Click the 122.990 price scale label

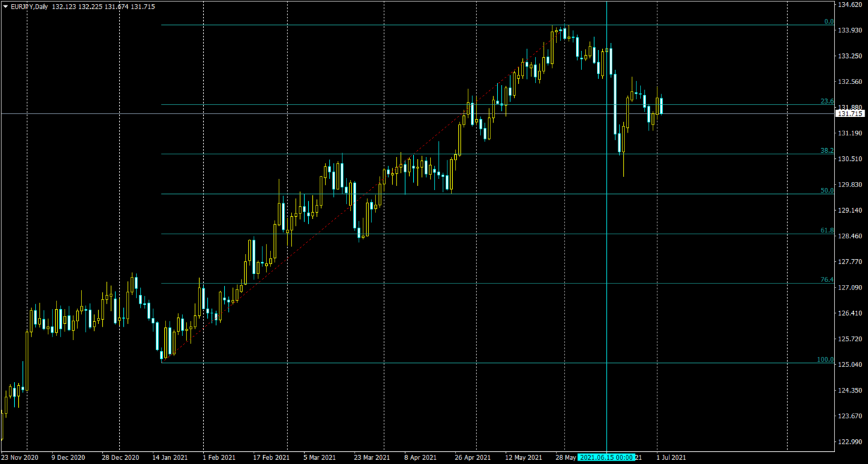point(849,442)
